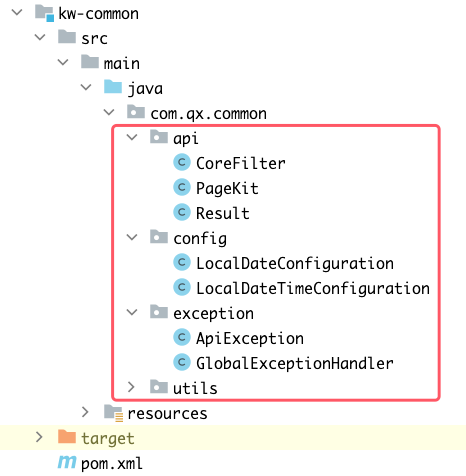Collapse the kw-common module node

[17, 13]
